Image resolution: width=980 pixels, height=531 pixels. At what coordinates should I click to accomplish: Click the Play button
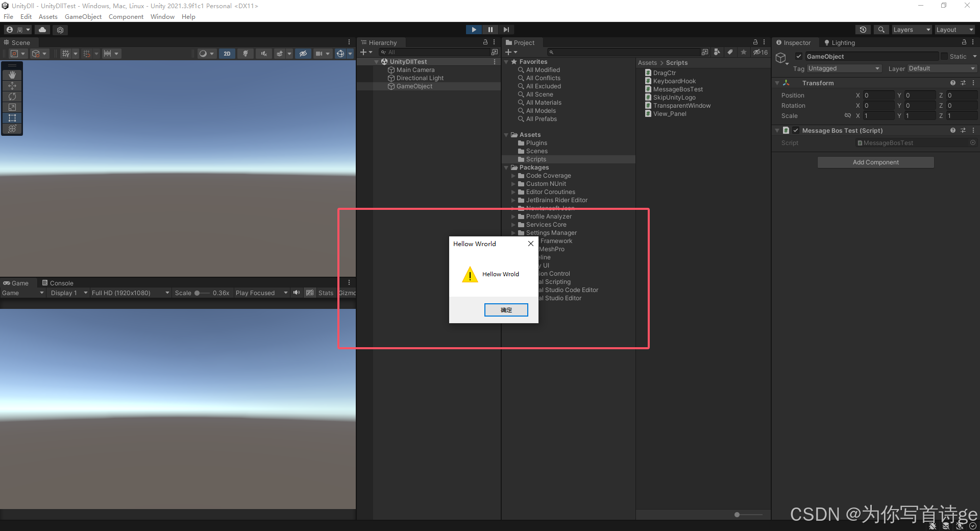tap(474, 30)
